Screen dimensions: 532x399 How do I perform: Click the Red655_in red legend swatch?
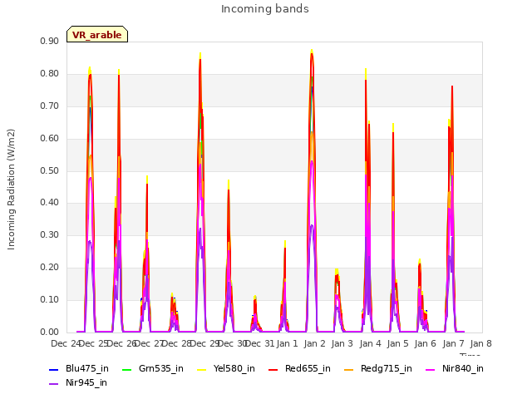click(x=273, y=369)
